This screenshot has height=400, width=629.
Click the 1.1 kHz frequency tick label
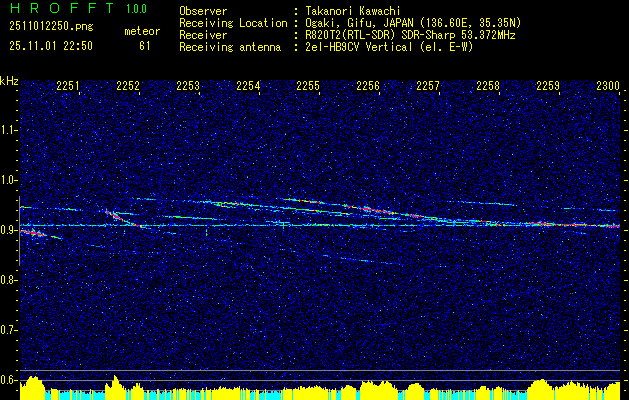click(9, 130)
